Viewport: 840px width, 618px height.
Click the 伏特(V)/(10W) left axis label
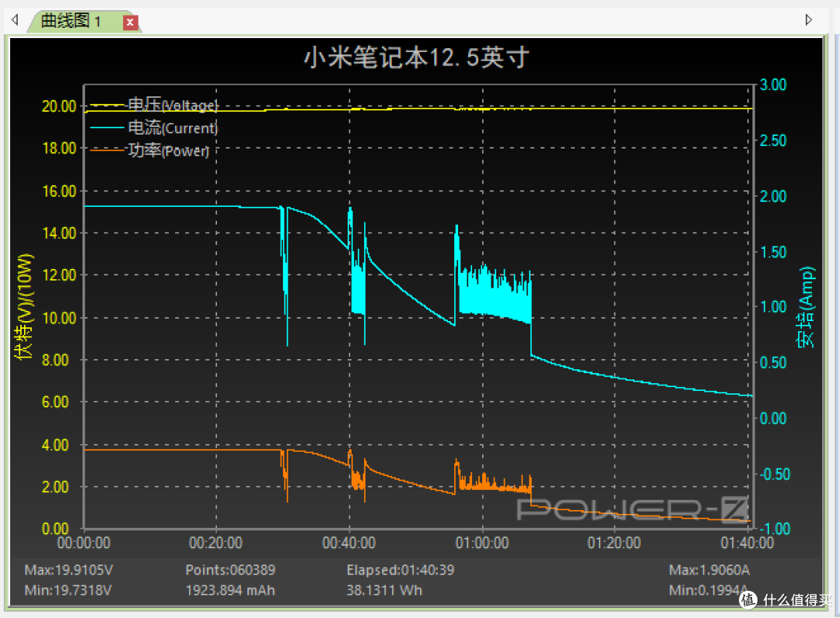pyautogui.click(x=25, y=307)
